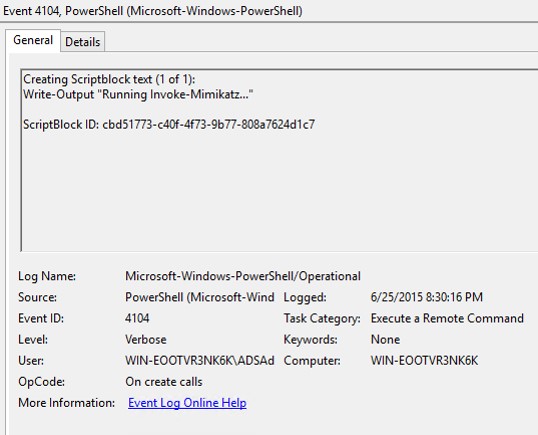Select the Event ID value 4104

click(137, 318)
